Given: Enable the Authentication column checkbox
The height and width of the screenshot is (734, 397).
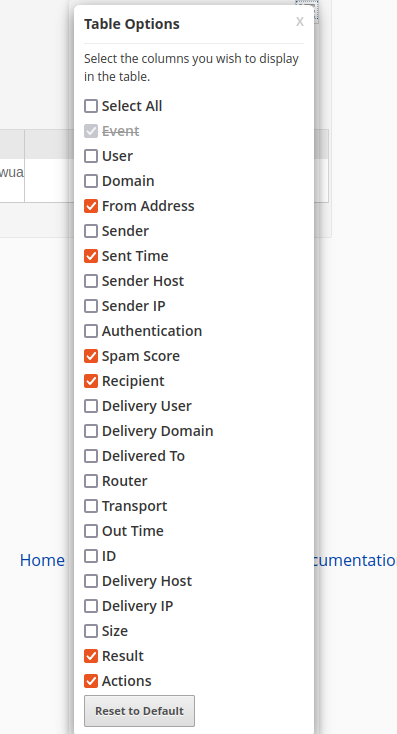Looking at the screenshot, I should click(91, 331).
